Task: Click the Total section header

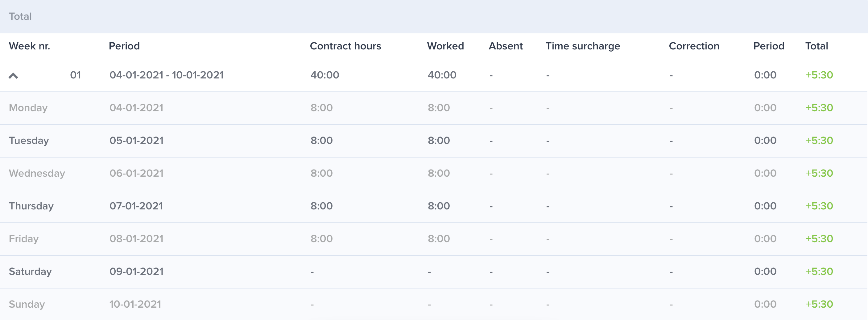Action: tap(20, 16)
